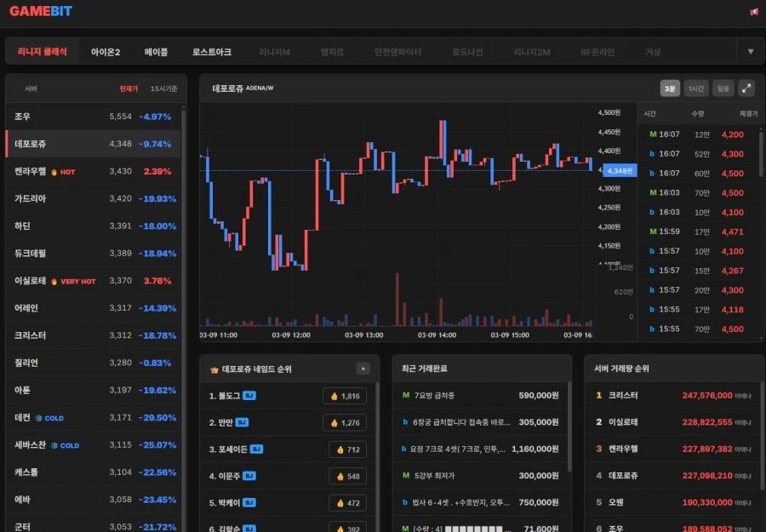This screenshot has height=532, width=766.
Task: Vote flame 548 button for 이문주
Action: pyautogui.click(x=348, y=476)
